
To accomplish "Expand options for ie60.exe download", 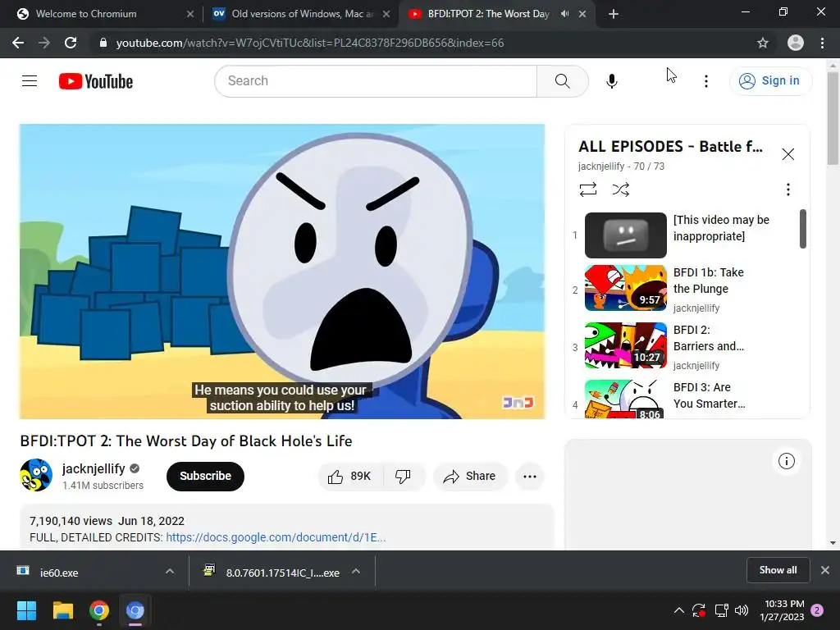I will tap(169, 572).
